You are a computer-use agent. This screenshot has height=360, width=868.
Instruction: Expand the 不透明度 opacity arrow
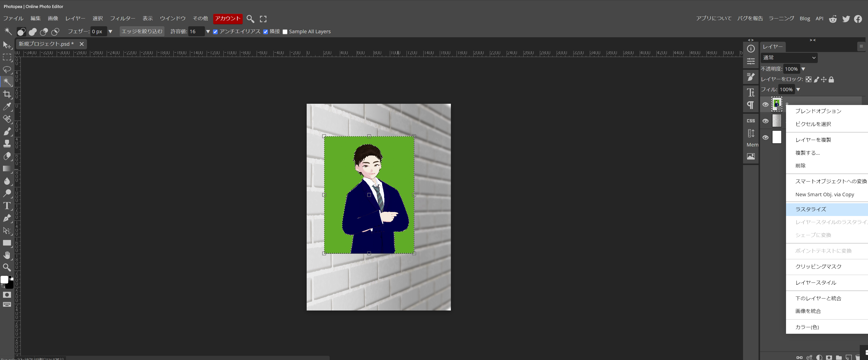pyautogui.click(x=803, y=69)
